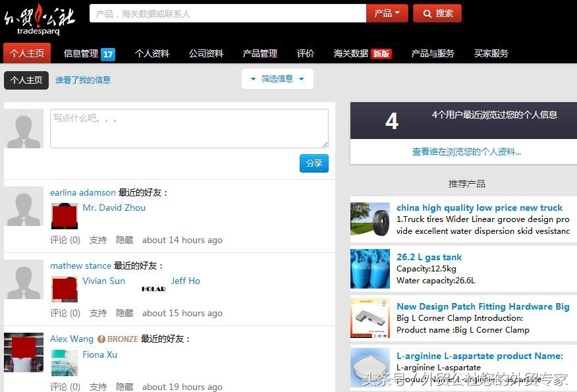Click earlina adamson's avatar placeholder
This screenshot has height=392, width=577.
coord(24,207)
